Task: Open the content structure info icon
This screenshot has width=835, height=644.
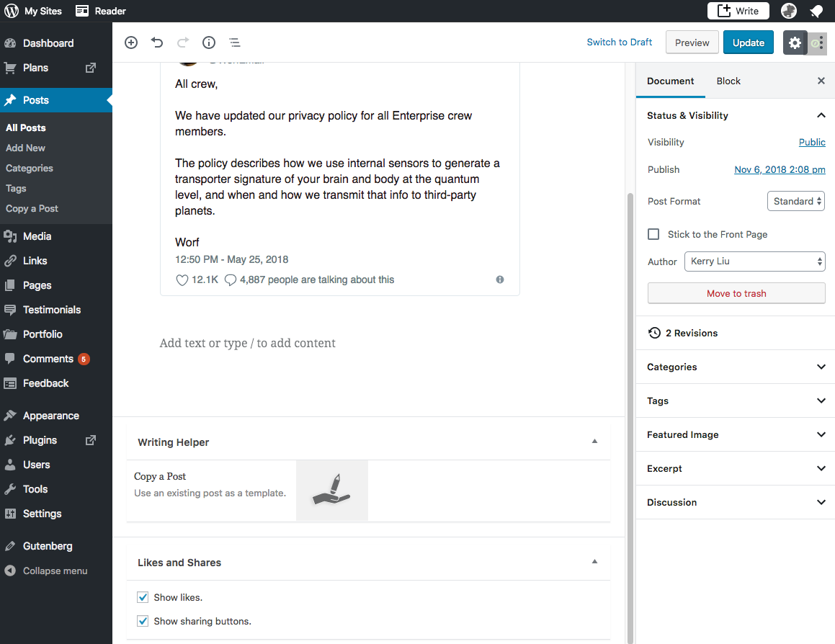Action: [x=209, y=43]
